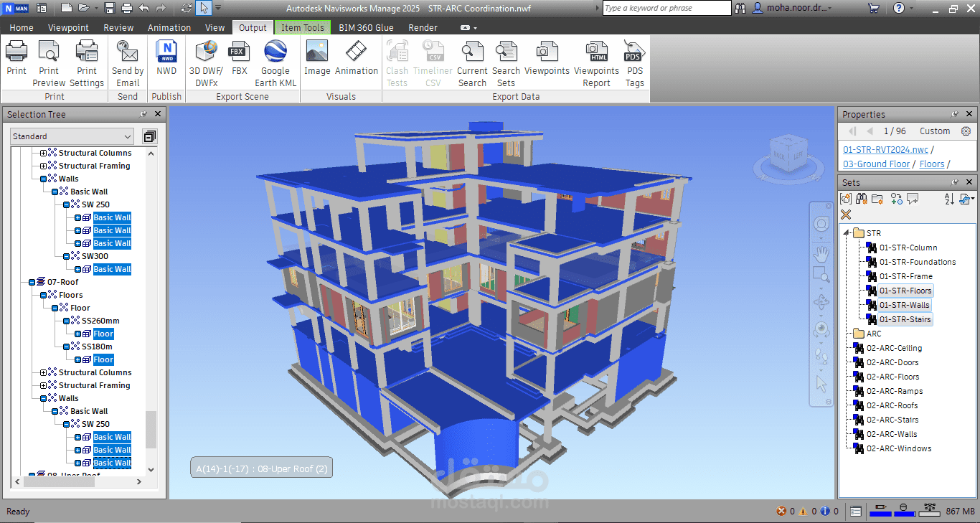980x523 pixels.
Task: Click Save Search icon in Sets panel
Action: point(862,199)
